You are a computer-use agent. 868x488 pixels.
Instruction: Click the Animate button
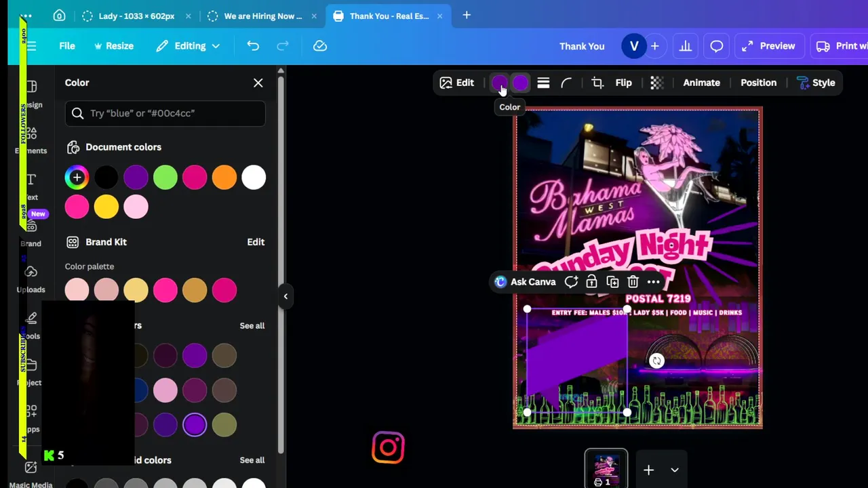point(702,83)
